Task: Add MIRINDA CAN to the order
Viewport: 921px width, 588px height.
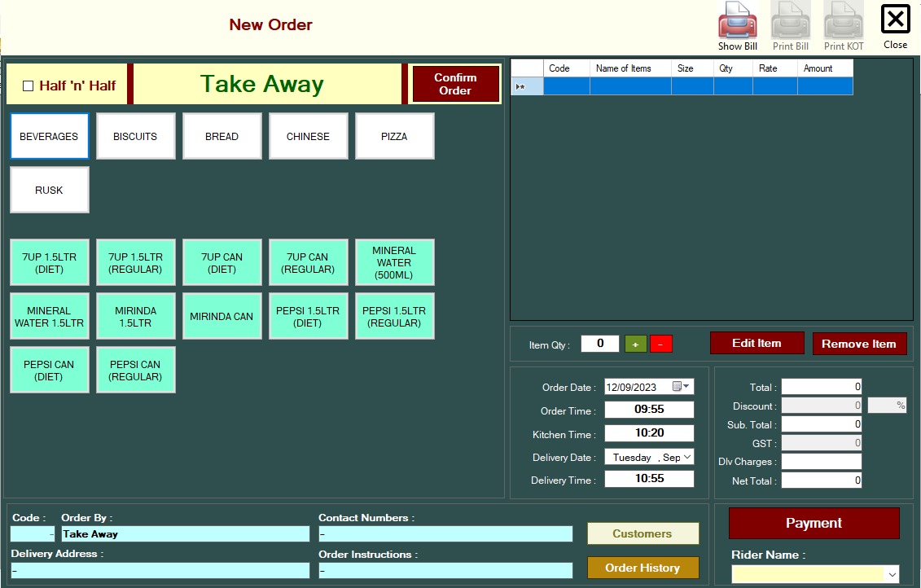Action: (x=221, y=316)
